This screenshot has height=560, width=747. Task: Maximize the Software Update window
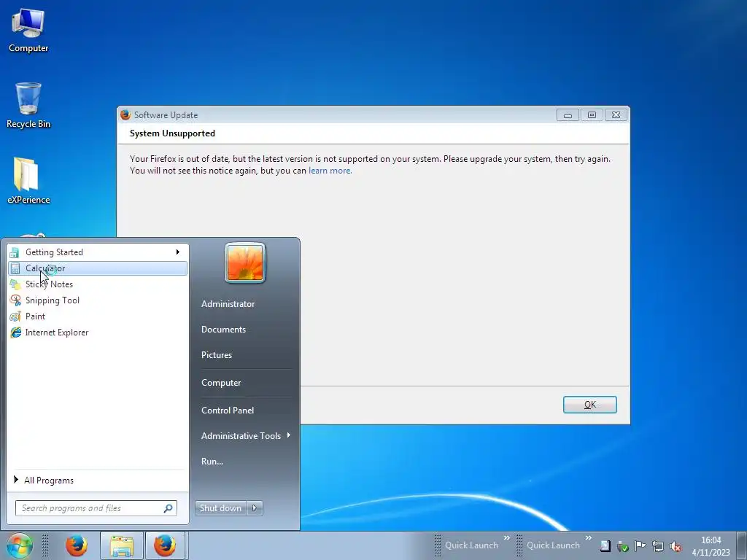tap(592, 115)
